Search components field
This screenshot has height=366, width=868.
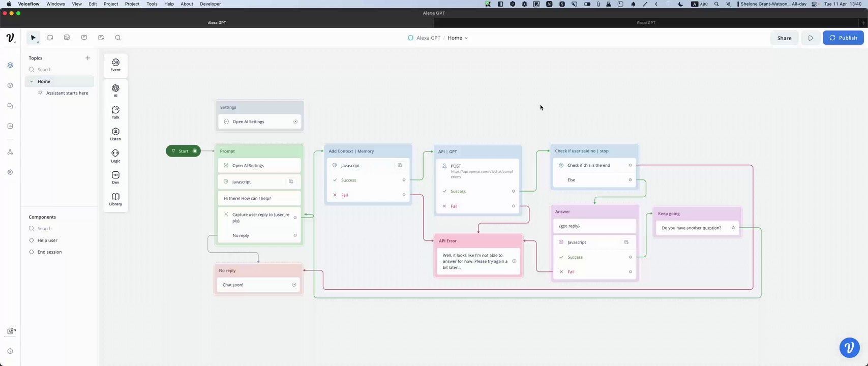59,229
